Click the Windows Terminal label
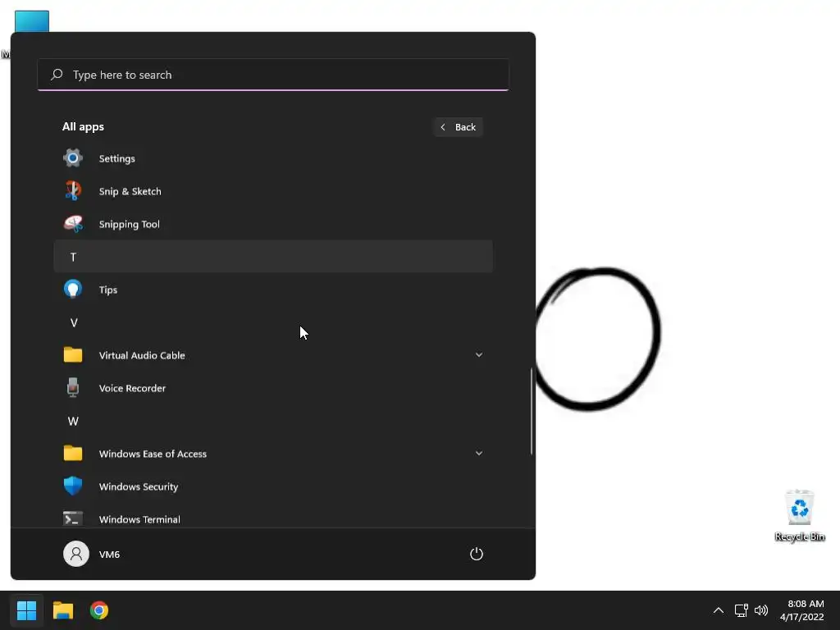The width and height of the screenshot is (840, 630). point(139,519)
